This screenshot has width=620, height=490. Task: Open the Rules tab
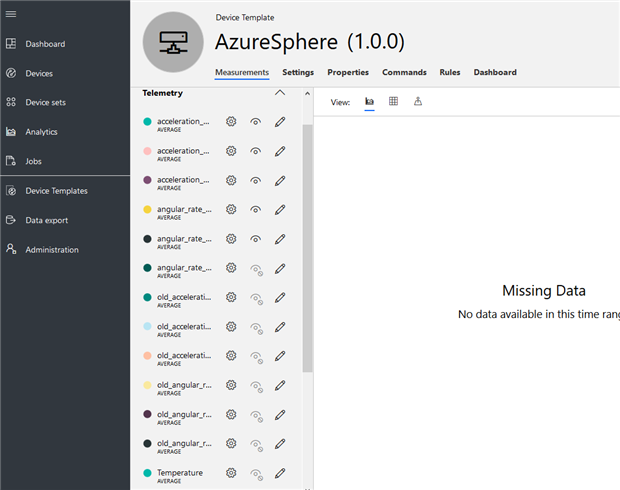click(450, 73)
